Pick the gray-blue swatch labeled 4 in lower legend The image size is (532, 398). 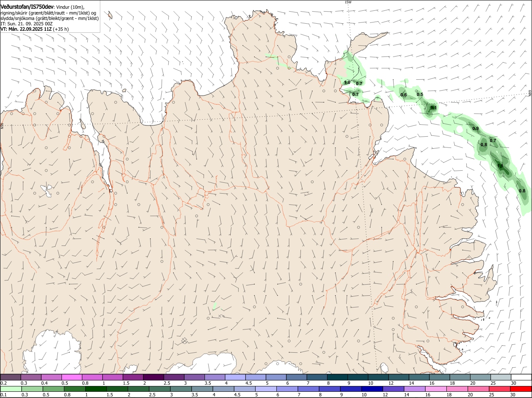tap(223, 389)
